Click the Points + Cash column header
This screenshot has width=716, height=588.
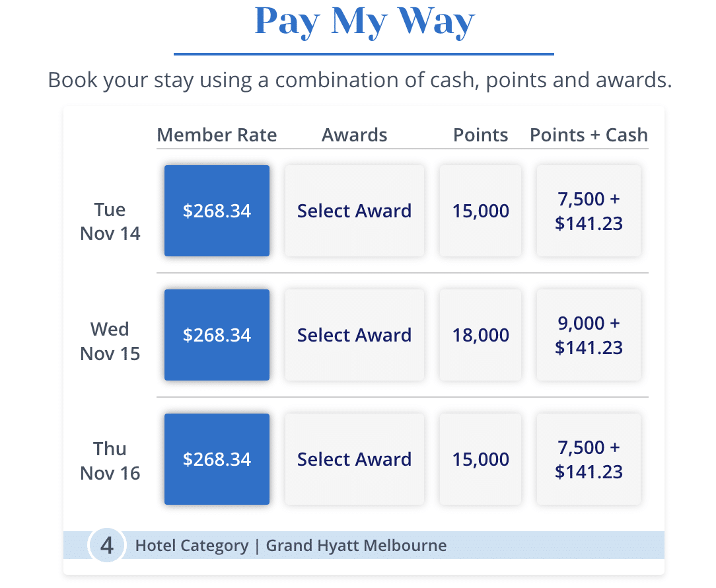click(589, 135)
